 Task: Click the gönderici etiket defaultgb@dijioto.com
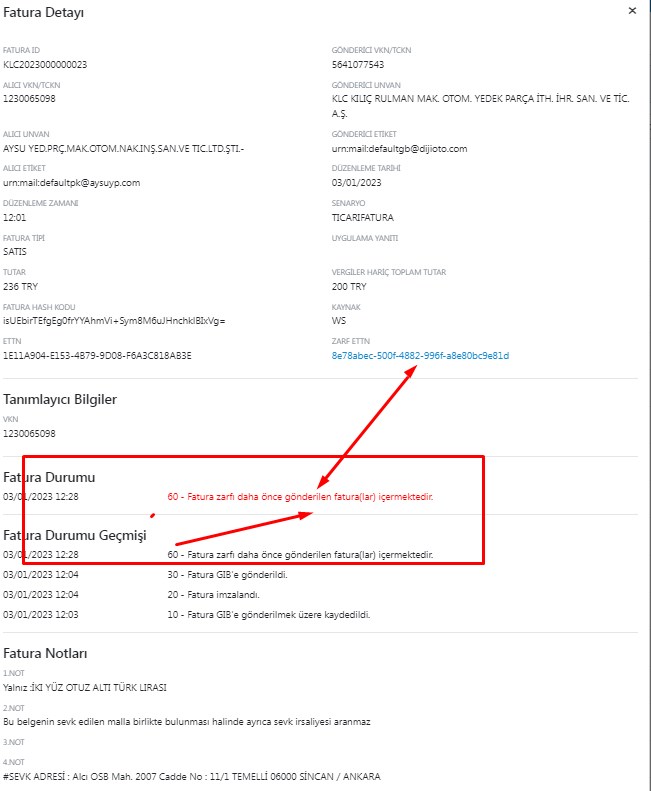coord(399,148)
